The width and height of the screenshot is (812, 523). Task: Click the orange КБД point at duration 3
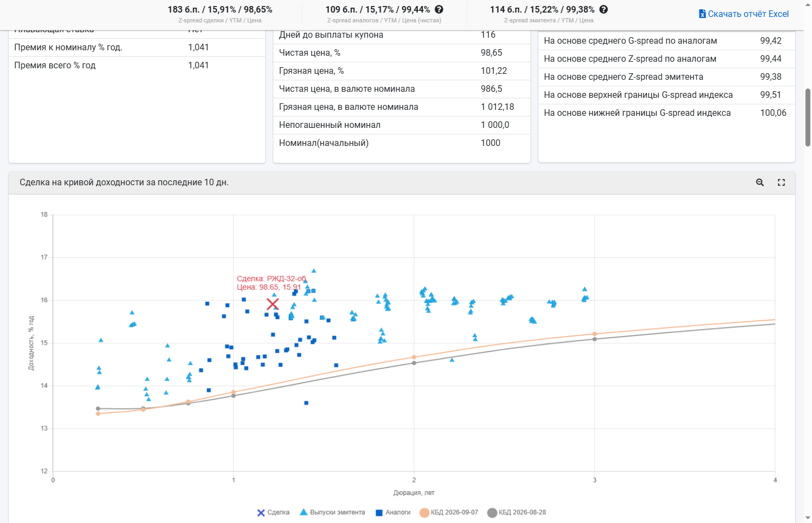(x=594, y=334)
